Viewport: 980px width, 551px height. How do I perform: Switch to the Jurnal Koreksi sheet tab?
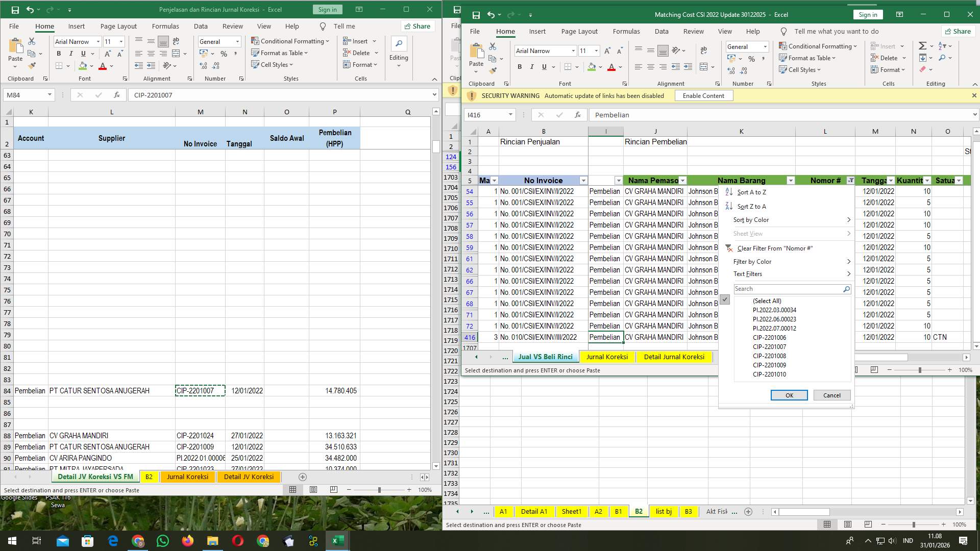click(607, 357)
